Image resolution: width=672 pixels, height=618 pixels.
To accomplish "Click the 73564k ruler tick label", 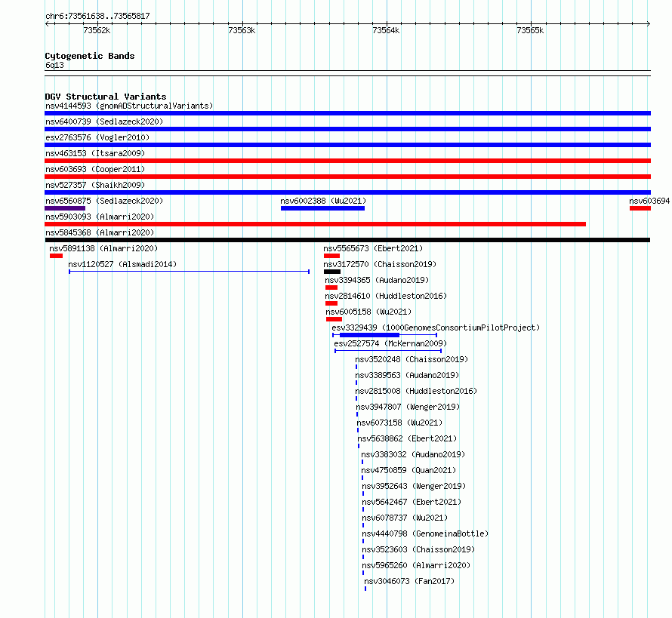I will coord(386,30).
